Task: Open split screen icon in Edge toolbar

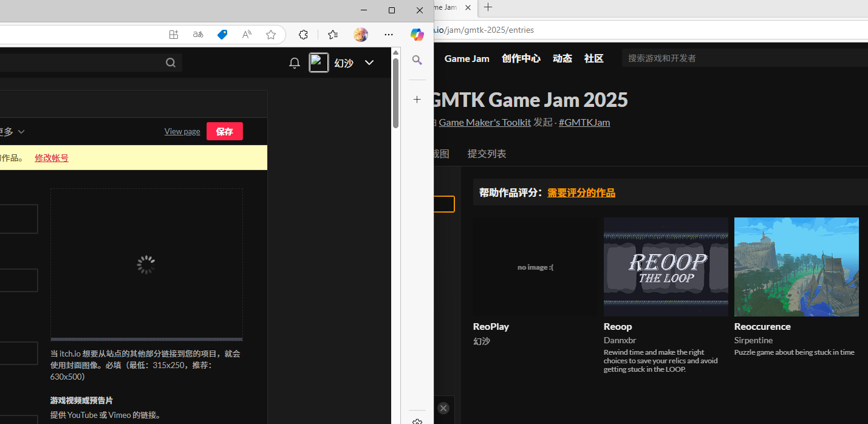Action: pyautogui.click(x=174, y=35)
